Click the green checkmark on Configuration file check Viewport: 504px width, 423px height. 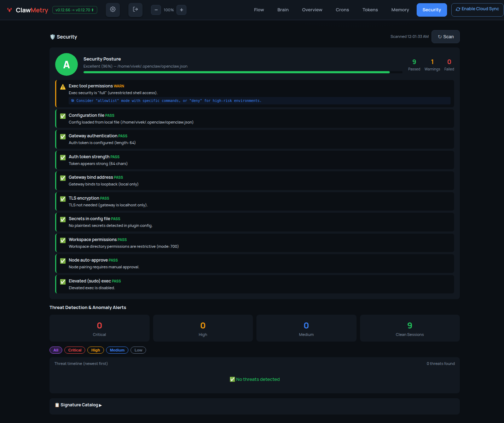[63, 116]
